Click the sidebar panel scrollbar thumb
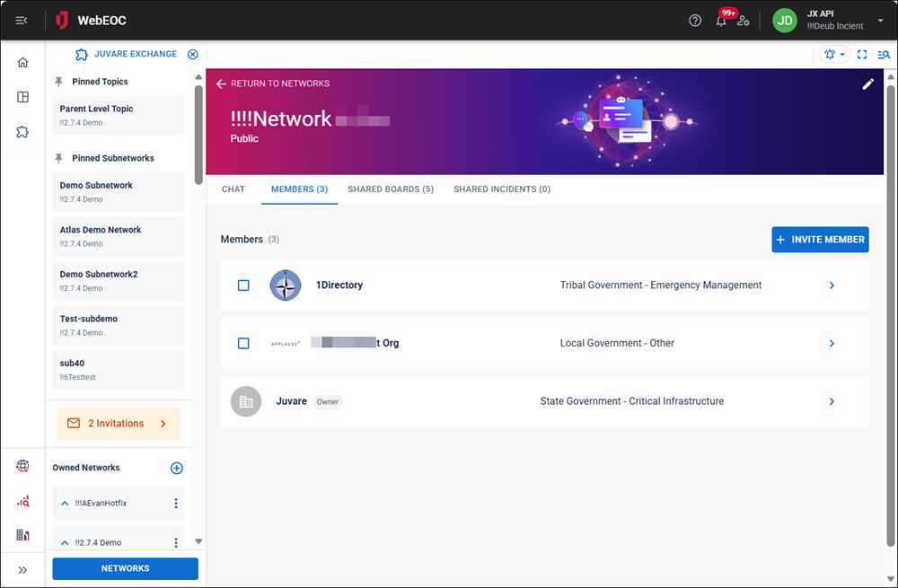Image resolution: width=898 pixels, height=588 pixels. point(198,136)
